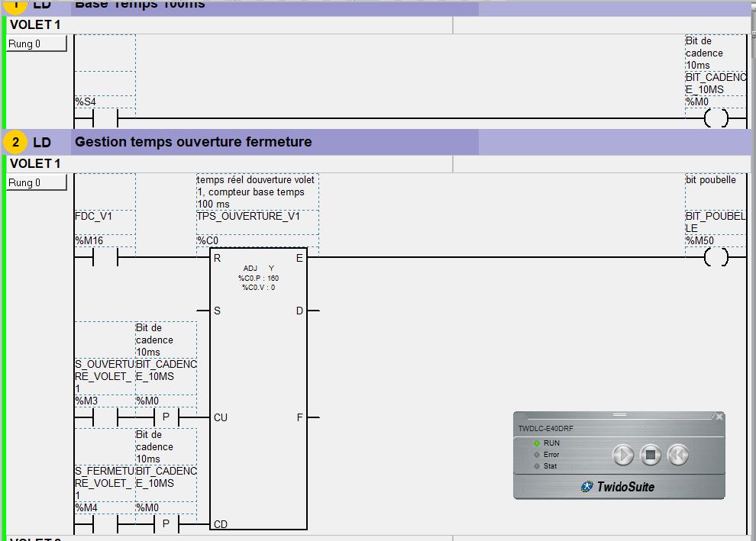The height and width of the screenshot is (541, 756).
Task: Select the %M50 BIT_POUBELLE coil
Action: click(716, 258)
